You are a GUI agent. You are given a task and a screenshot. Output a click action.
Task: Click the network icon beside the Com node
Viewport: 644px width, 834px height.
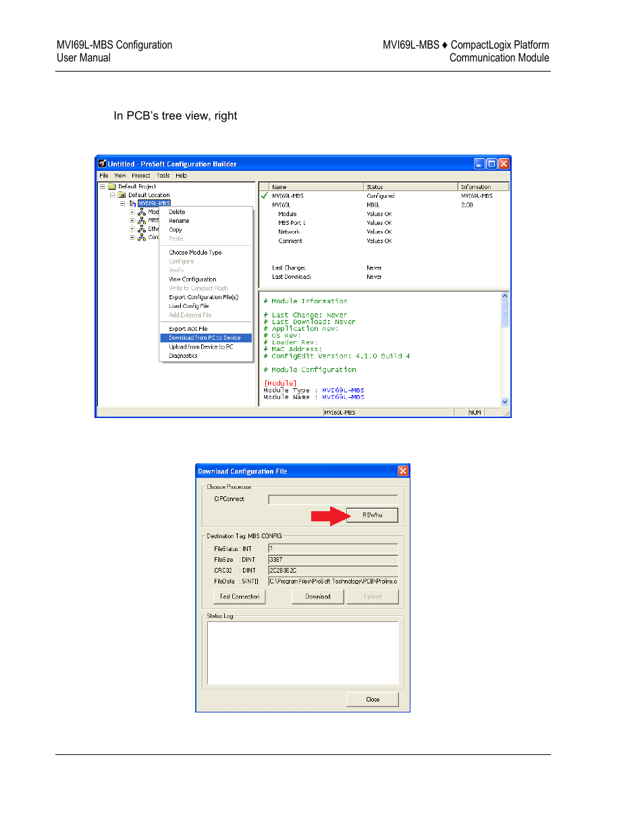[x=142, y=238]
